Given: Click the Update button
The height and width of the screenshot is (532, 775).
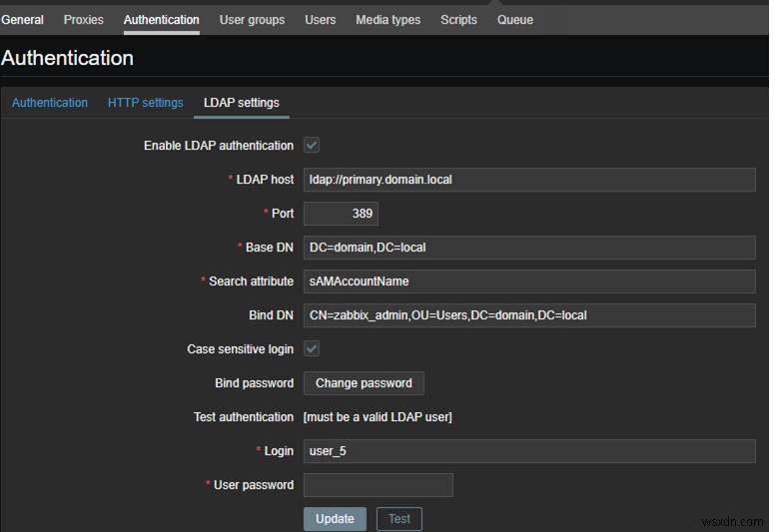Looking at the screenshot, I should tap(336, 519).
